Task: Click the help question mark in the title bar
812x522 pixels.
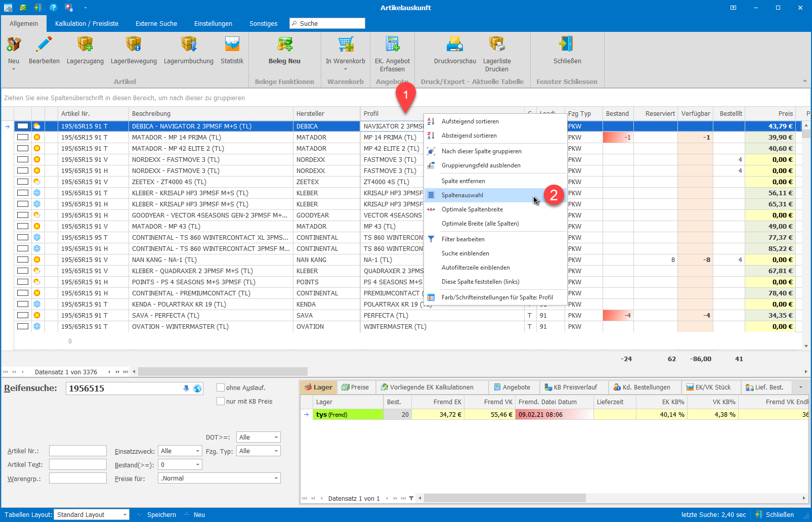Action: pyautogui.click(x=53, y=8)
